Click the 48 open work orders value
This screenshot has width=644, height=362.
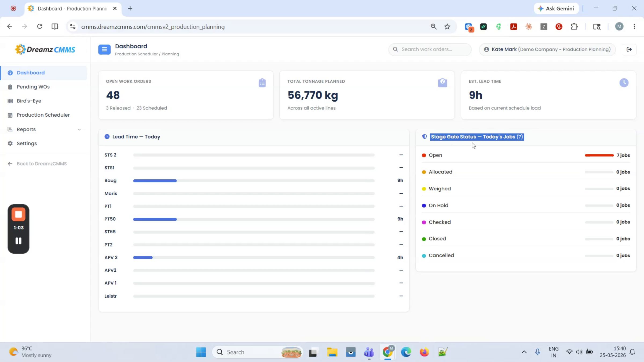pyautogui.click(x=113, y=95)
